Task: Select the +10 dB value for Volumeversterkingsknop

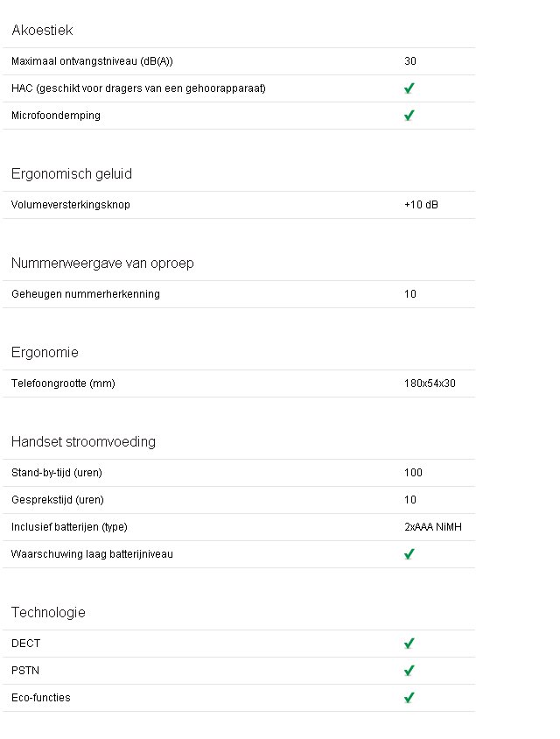Action: tap(421, 205)
